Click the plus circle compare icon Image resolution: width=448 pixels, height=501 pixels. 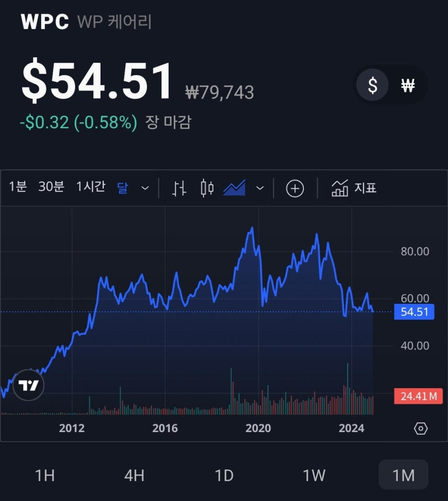click(x=295, y=189)
